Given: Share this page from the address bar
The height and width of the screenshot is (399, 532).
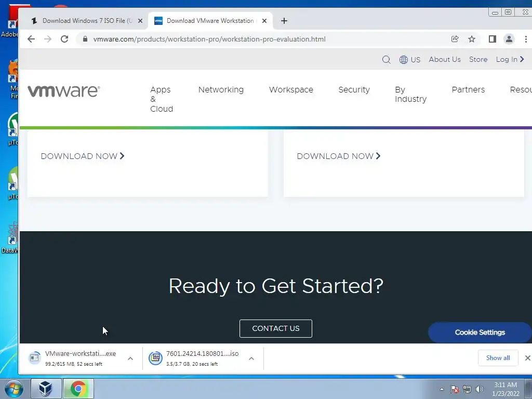Looking at the screenshot, I should click(x=455, y=39).
